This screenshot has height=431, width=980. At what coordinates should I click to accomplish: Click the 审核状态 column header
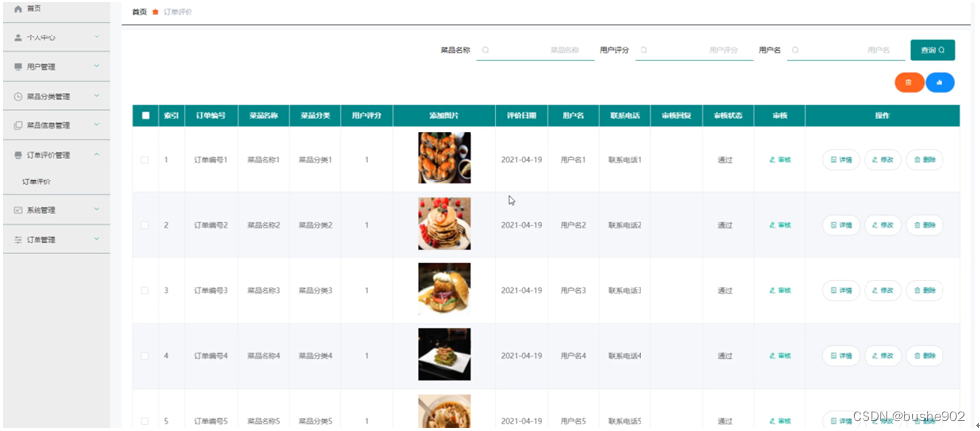pyautogui.click(x=728, y=115)
